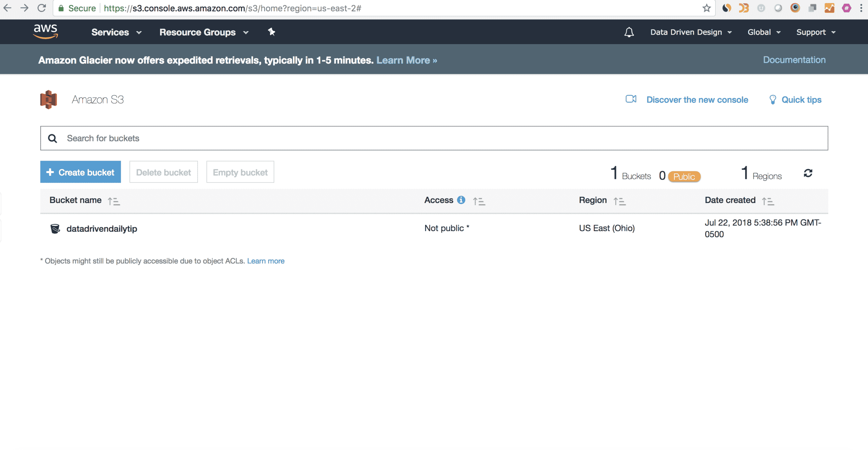
Task: Open the Services dropdown menu
Action: 116,32
